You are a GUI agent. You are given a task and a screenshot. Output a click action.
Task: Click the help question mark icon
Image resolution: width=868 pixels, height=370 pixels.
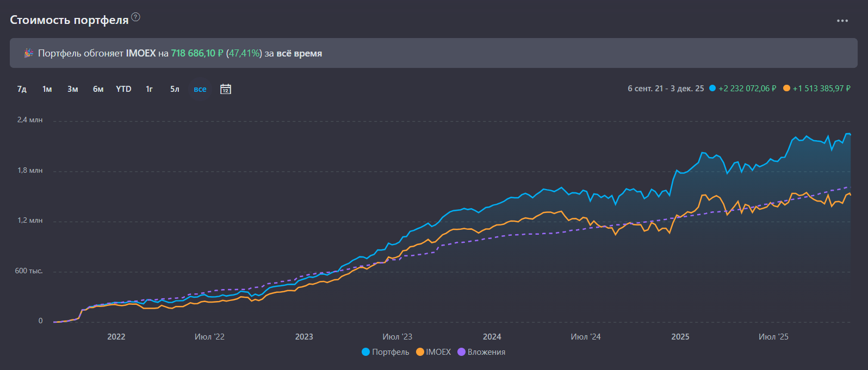136,17
